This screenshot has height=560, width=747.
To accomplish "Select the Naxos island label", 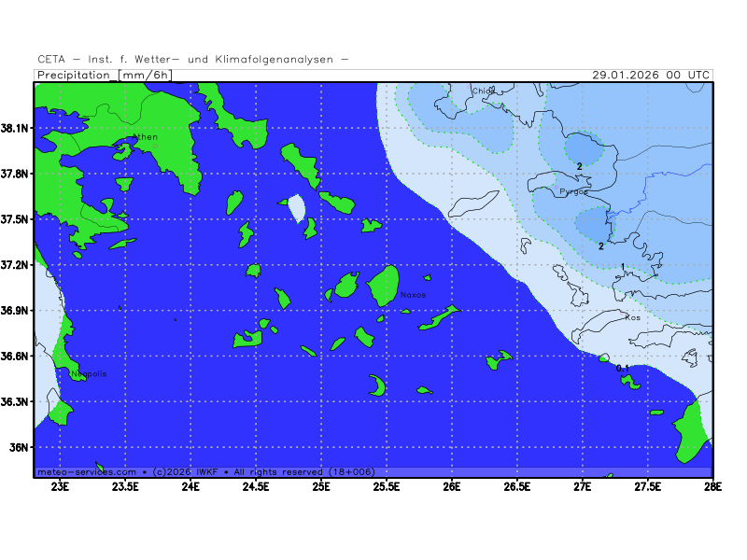I will tap(413, 295).
